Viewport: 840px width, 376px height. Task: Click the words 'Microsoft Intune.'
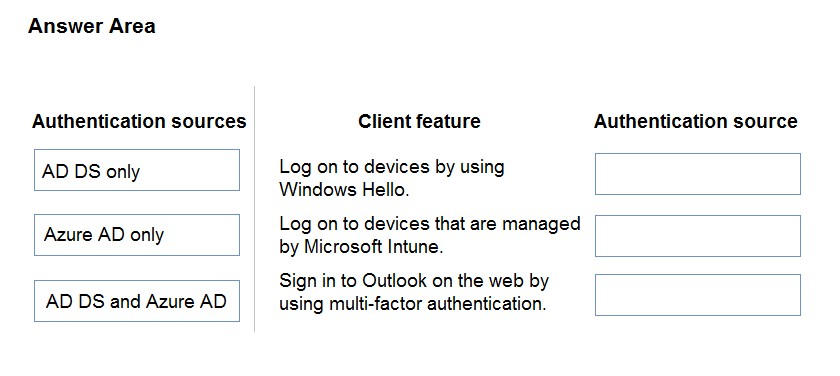point(374,246)
